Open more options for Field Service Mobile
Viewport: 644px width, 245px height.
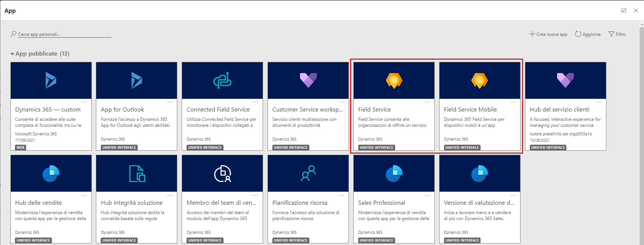(513, 102)
